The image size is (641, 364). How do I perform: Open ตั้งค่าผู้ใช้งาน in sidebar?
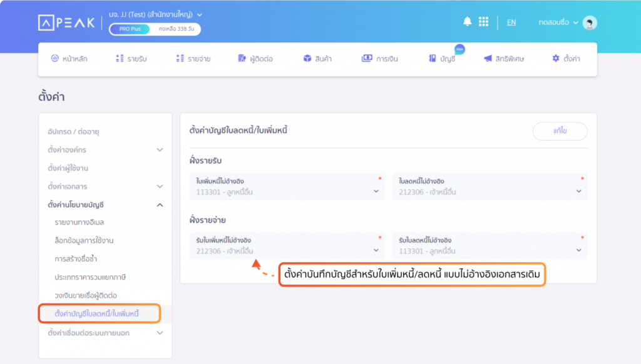tap(68, 168)
